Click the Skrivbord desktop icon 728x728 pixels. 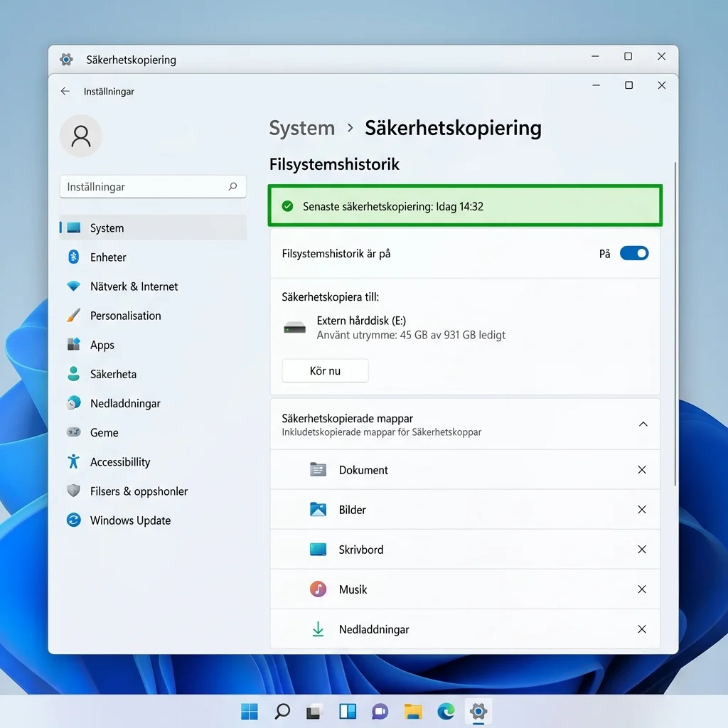(318, 550)
